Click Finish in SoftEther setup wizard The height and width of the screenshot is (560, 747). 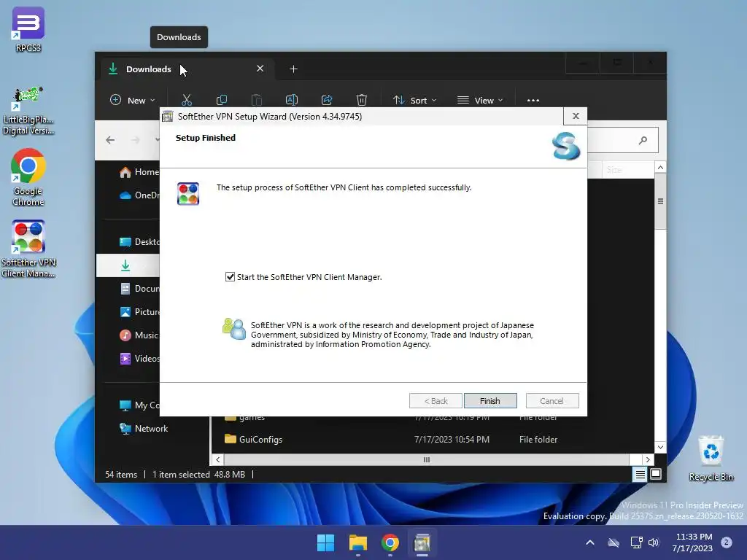[490, 401]
